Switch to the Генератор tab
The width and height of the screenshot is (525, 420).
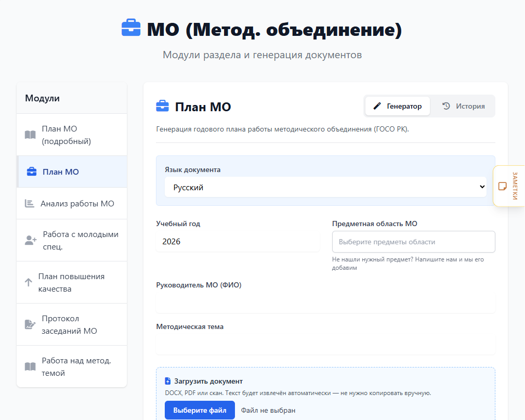(x=398, y=106)
